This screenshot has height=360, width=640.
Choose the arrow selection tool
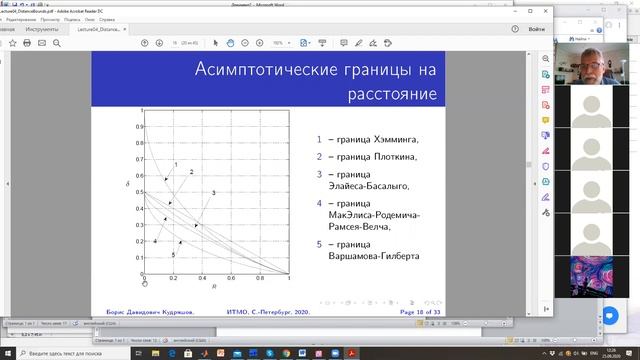click(x=216, y=43)
